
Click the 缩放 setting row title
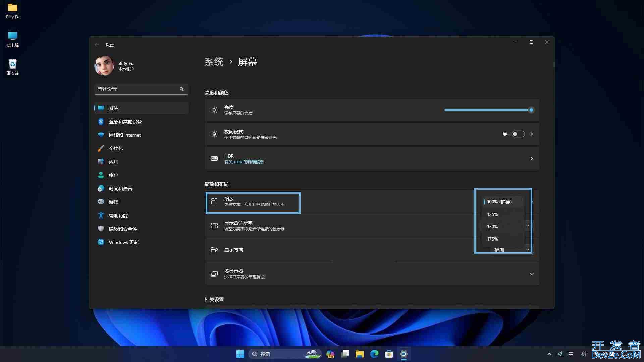click(x=229, y=199)
